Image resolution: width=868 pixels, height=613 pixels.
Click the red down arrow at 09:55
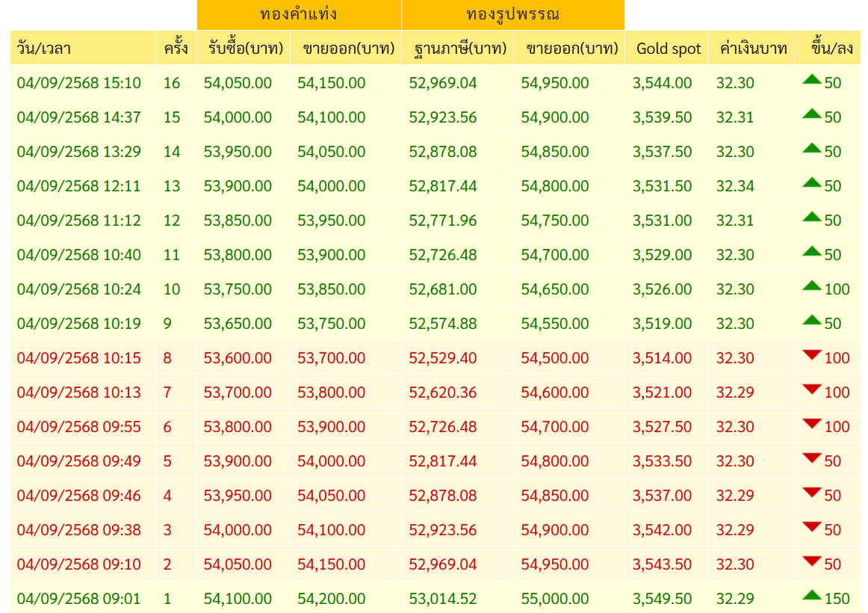811,424
